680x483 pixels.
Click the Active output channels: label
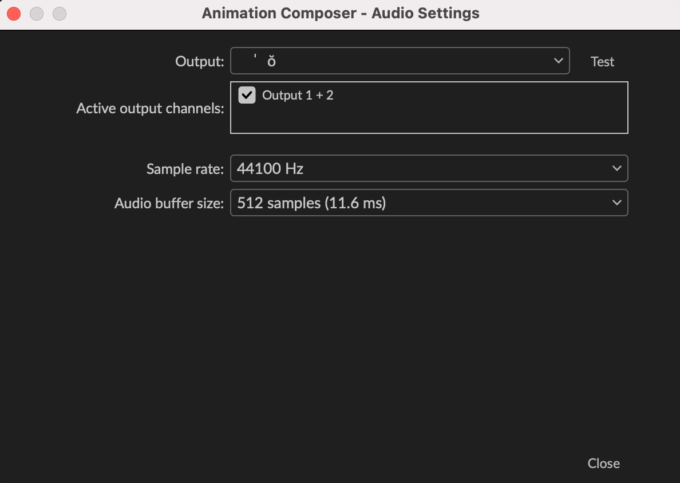(x=150, y=108)
